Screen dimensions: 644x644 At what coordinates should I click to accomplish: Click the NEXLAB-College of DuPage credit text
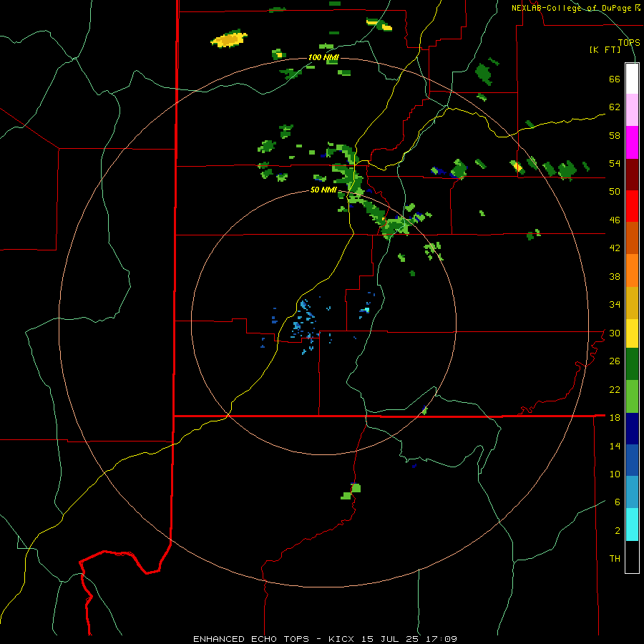(x=575, y=8)
